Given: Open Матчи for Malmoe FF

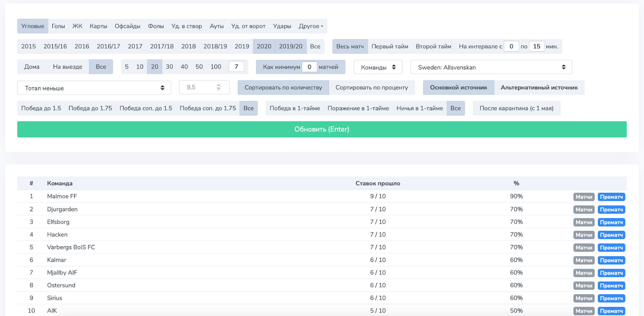Looking at the screenshot, I should point(584,197).
